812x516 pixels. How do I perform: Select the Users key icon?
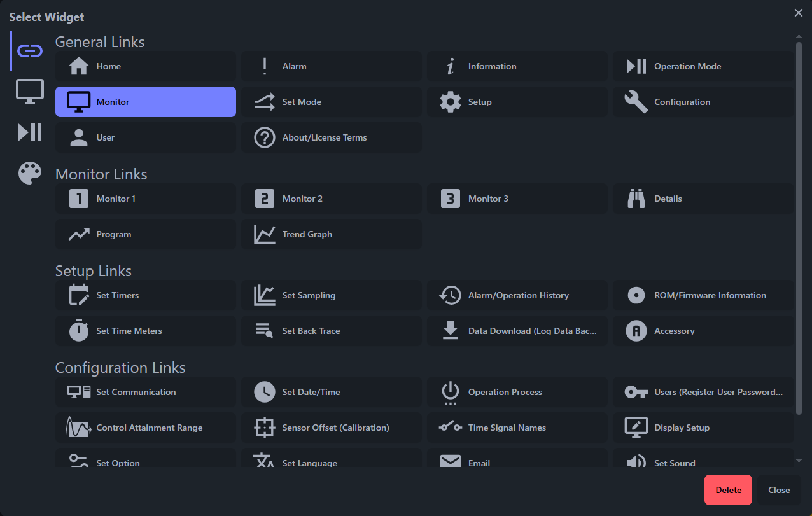click(636, 392)
